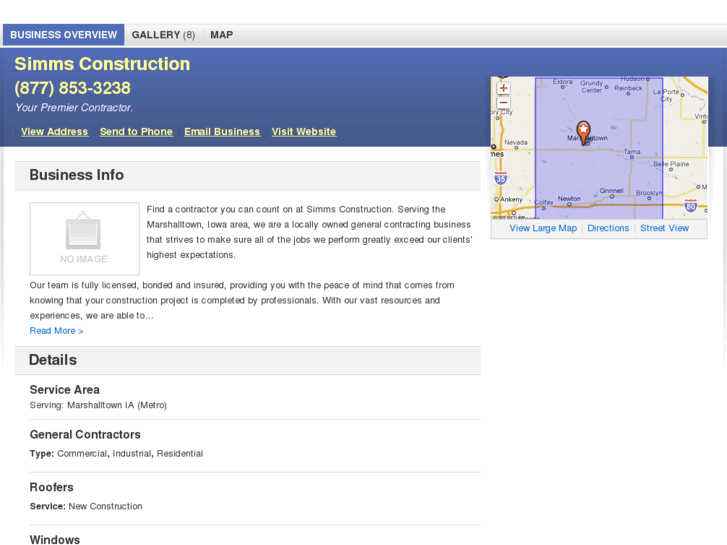
Task: Click 'Type: Commercial, Industrial, Residential' text
Action: point(116,454)
